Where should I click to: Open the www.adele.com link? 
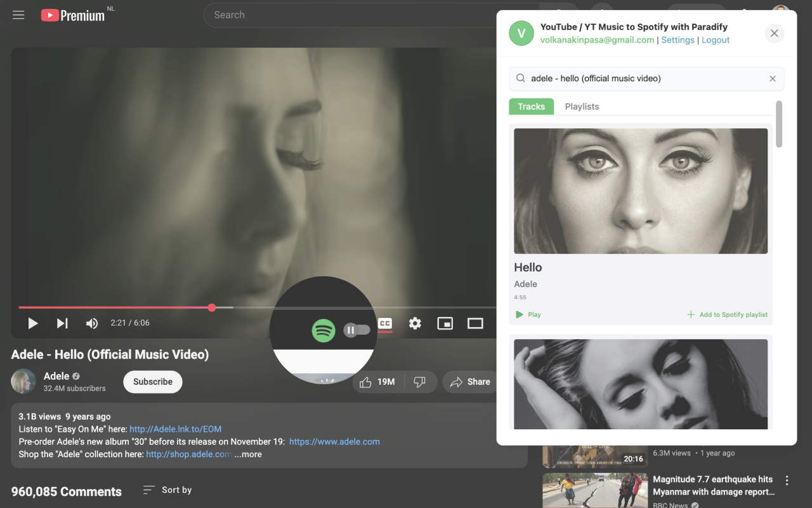click(334, 441)
